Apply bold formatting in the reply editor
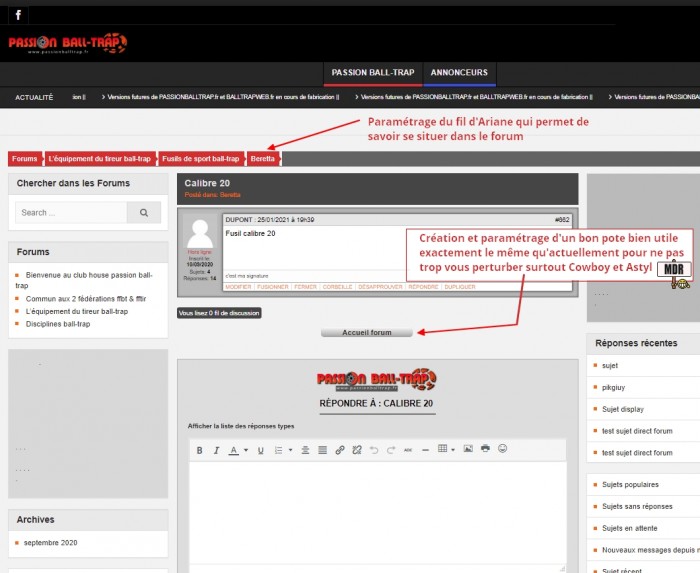The image size is (700, 573). coord(199,450)
